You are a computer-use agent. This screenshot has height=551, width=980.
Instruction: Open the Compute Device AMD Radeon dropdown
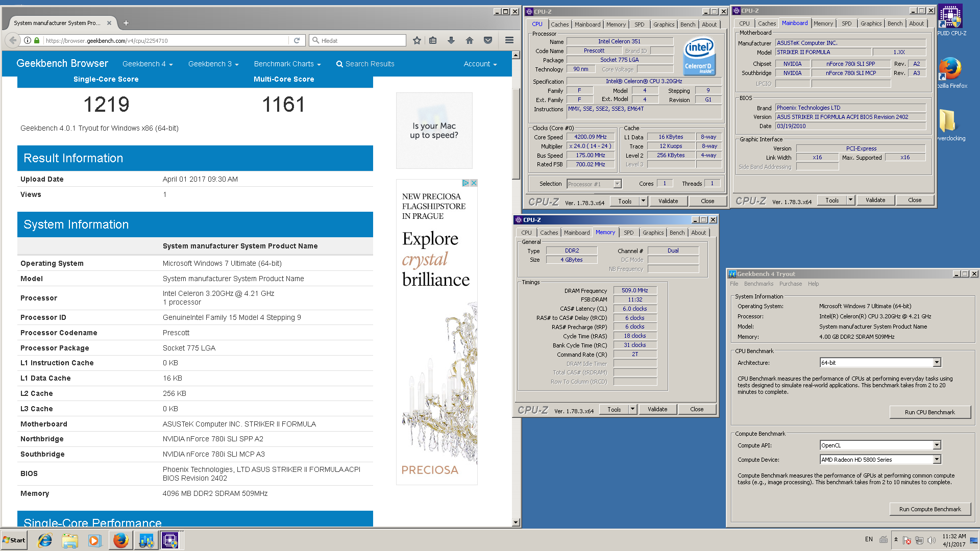click(x=937, y=460)
